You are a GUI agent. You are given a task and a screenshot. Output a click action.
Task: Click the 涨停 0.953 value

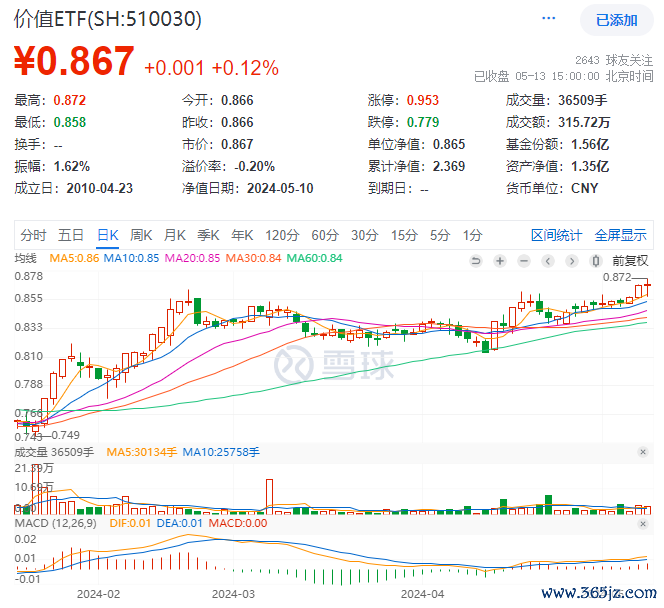pyautogui.click(x=423, y=100)
